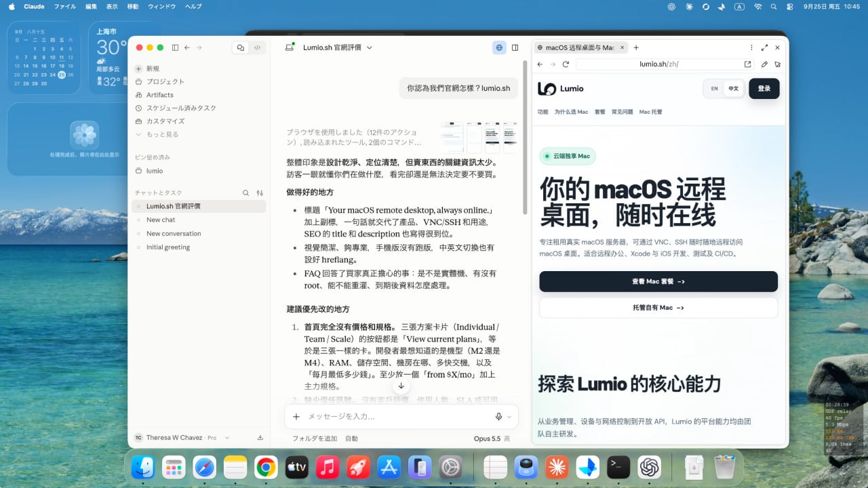Add a new browser tab with plus

[636, 47]
